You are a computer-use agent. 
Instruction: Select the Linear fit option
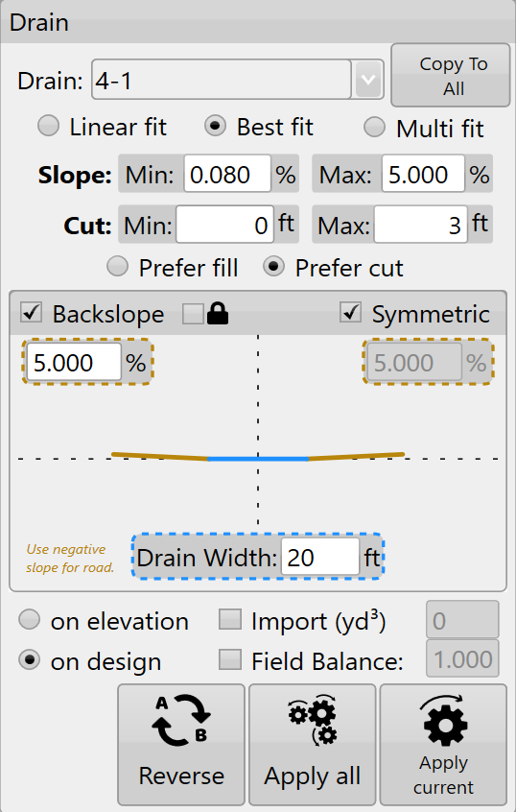click(x=48, y=127)
